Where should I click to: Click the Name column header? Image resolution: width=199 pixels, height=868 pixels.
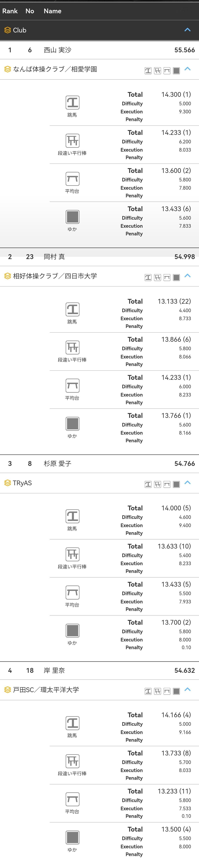click(52, 11)
